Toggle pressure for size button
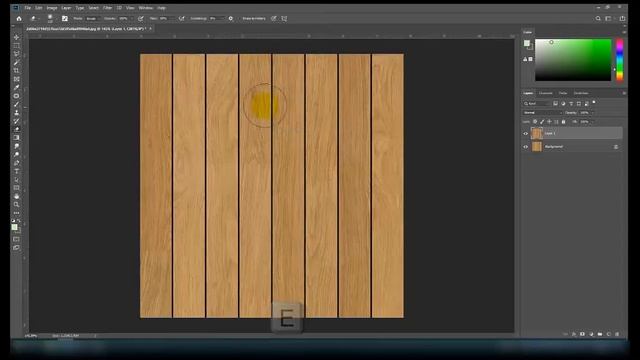The image size is (640, 360). (273, 18)
